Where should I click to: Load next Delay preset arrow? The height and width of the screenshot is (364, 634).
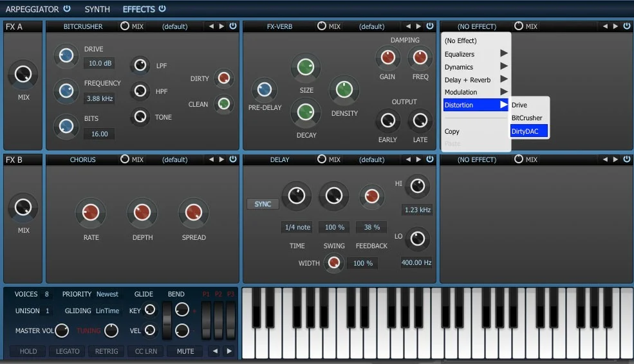click(x=418, y=159)
